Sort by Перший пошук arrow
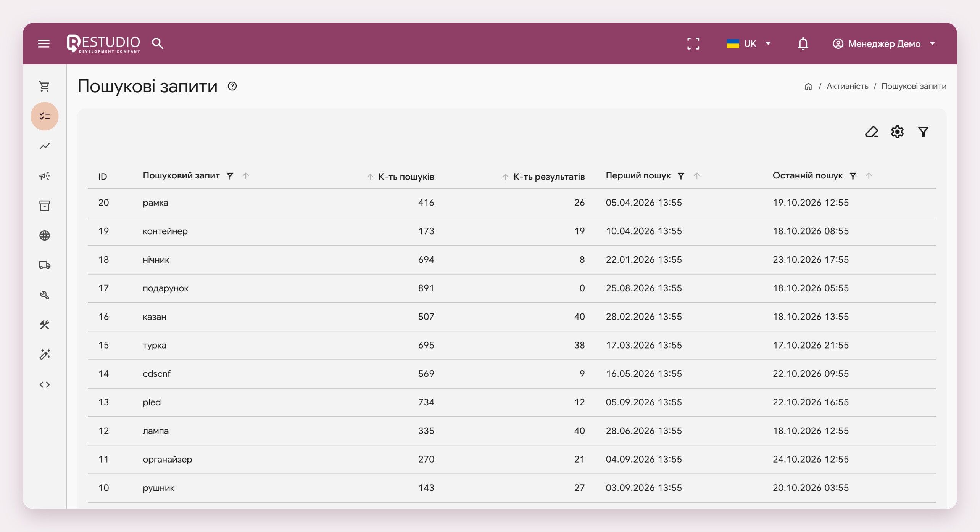980x532 pixels. (x=697, y=176)
